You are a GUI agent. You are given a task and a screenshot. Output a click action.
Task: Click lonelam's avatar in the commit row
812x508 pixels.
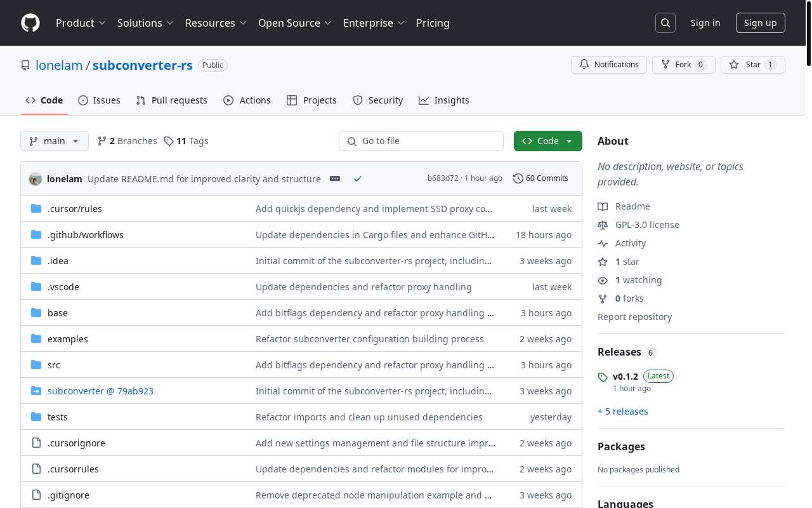coord(36,179)
